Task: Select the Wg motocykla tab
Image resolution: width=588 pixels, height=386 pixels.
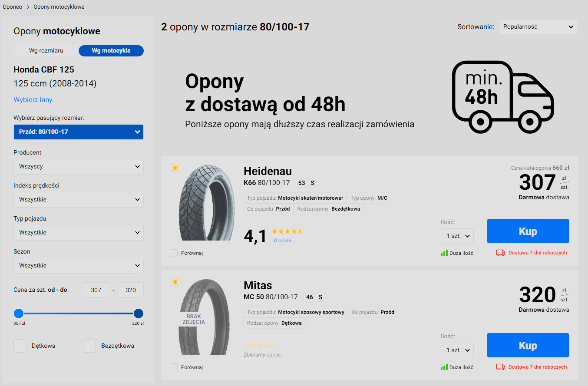Action: point(111,51)
